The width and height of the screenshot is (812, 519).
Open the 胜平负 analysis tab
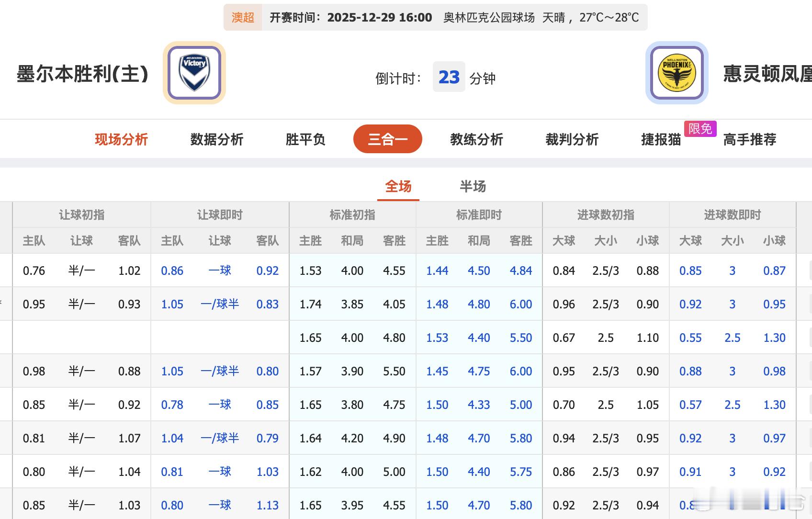click(305, 139)
